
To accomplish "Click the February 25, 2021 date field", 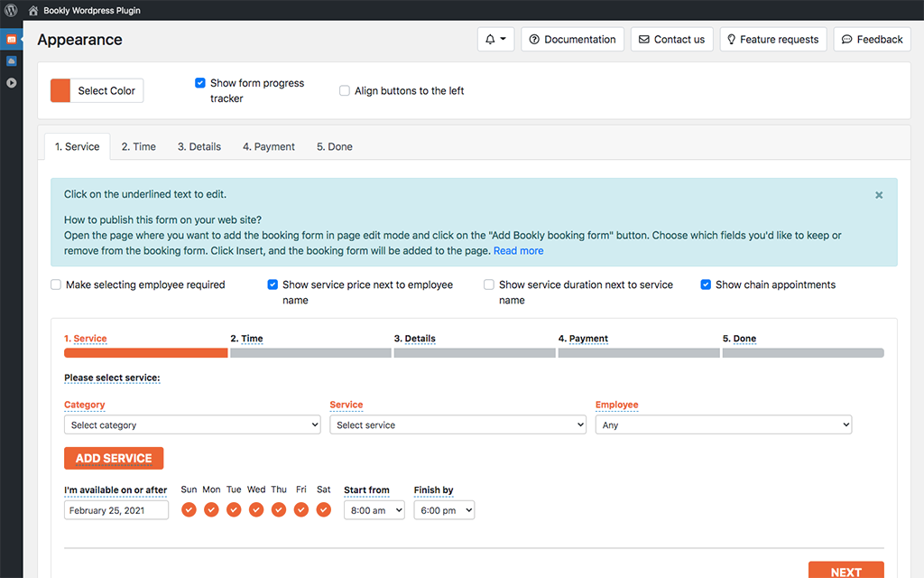I will click(115, 509).
